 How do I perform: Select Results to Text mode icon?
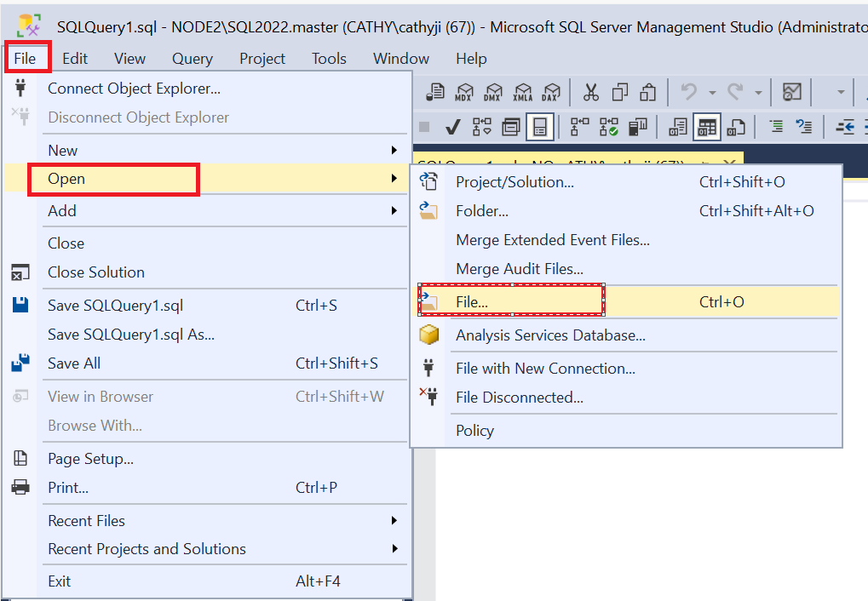677,127
